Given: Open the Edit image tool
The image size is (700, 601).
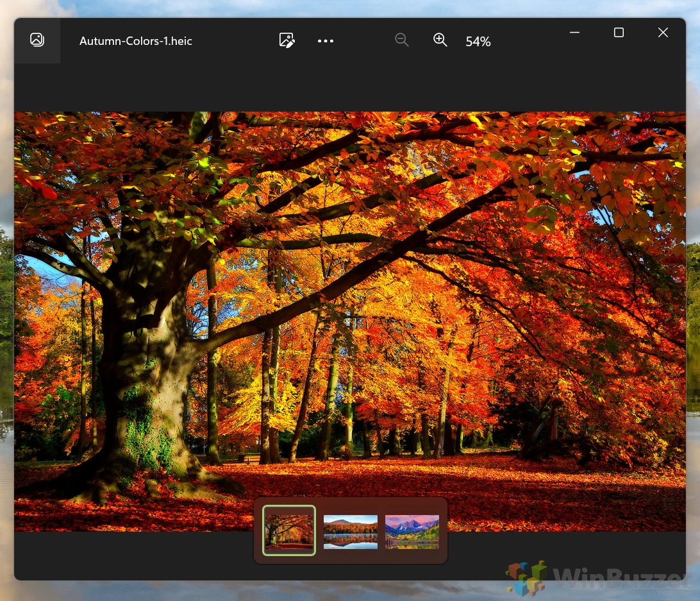Looking at the screenshot, I should coord(287,40).
